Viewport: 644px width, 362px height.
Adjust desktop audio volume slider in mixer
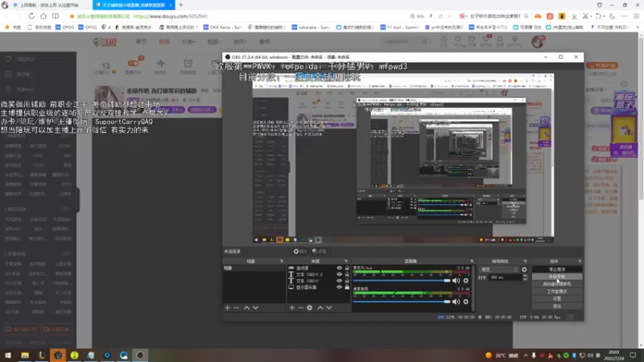(402, 302)
